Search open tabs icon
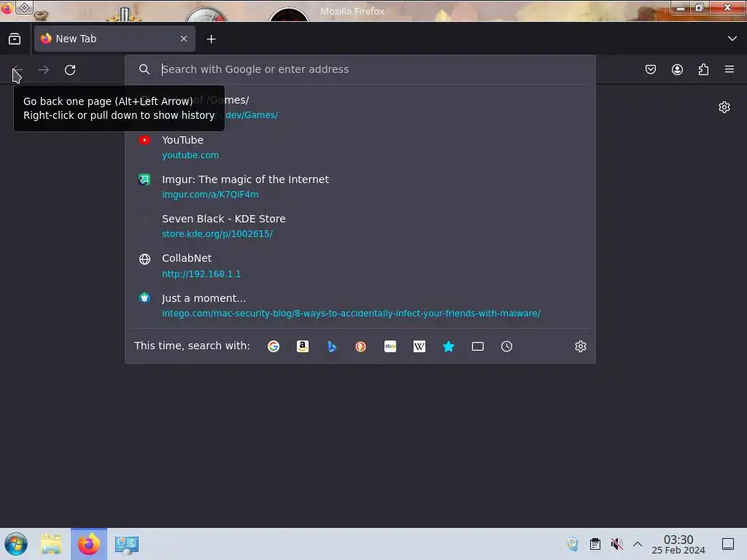This screenshot has width=747, height=560. (x=477, y=346)
